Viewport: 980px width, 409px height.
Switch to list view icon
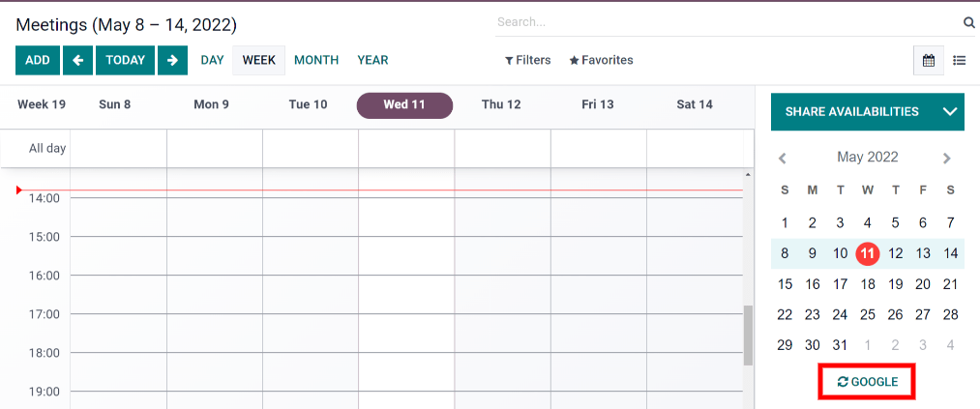coord(960,60)
